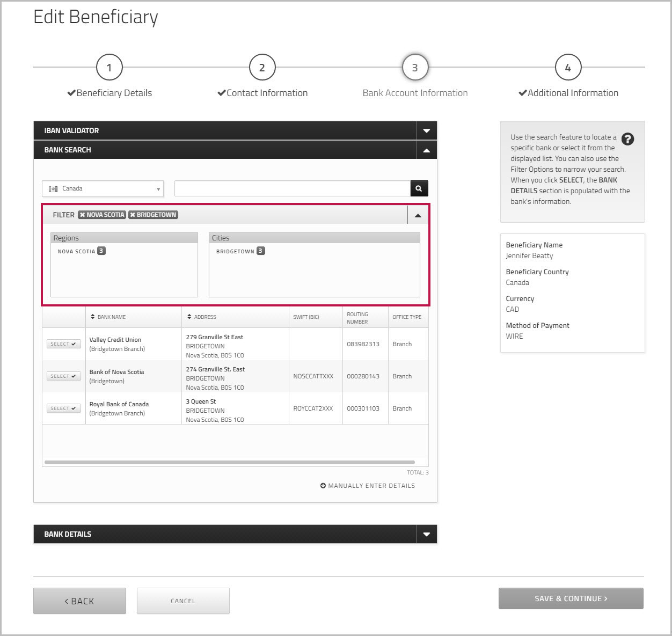Click the horizontal scrollbar under results table
This screenshot has height=636, width=672.
(x=230, y=462)
